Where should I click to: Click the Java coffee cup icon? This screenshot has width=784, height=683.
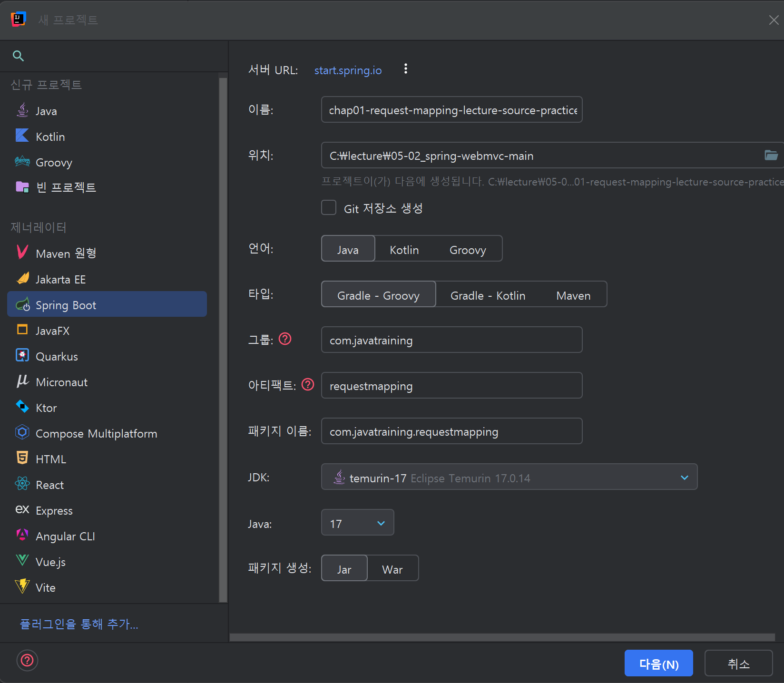(22, 110)
